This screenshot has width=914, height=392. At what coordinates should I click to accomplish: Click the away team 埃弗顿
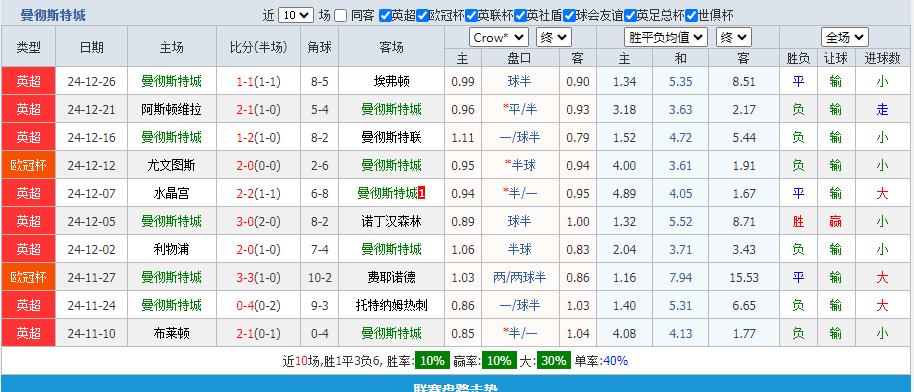point(391,82)
